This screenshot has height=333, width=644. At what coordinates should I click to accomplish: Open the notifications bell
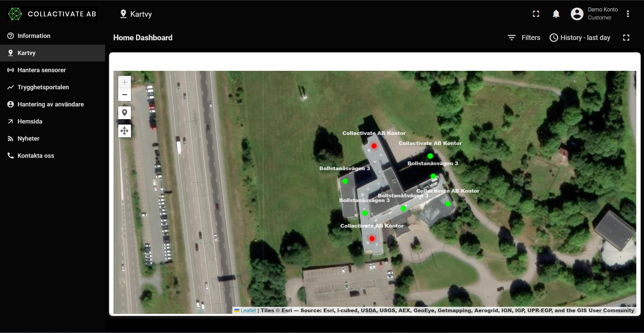(556, 14)
